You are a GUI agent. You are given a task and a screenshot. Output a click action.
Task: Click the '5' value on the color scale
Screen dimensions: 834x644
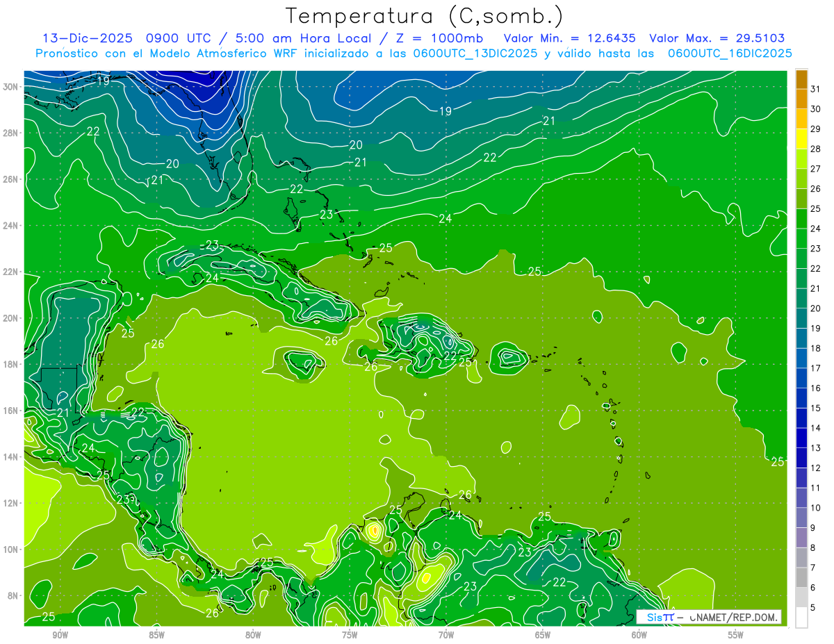point(813,608)
